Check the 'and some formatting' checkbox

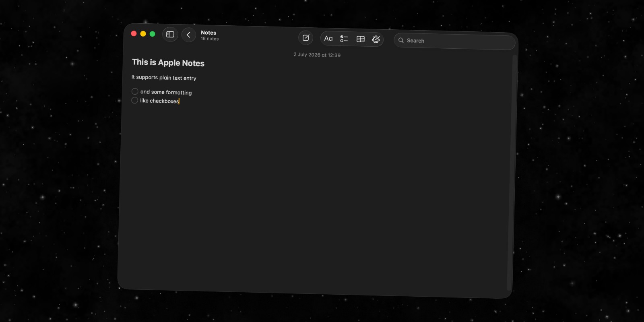(135, 91)
